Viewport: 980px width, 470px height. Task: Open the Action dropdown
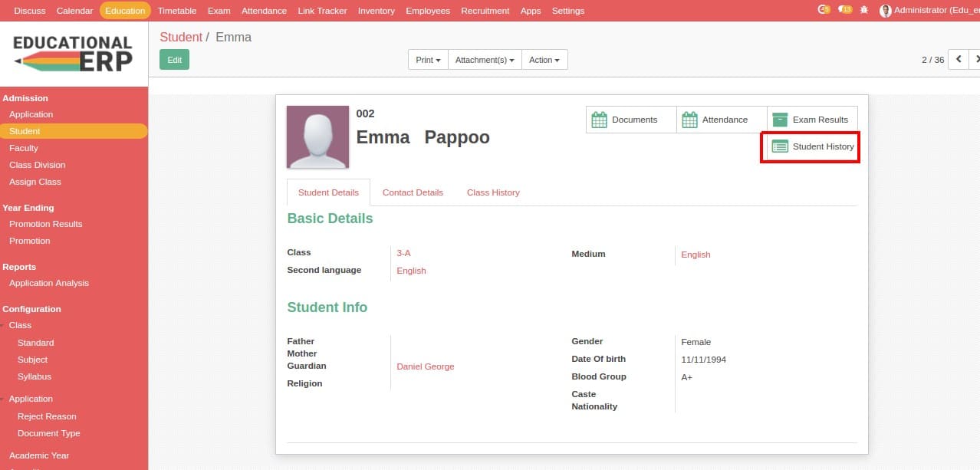tap(544, 60)
